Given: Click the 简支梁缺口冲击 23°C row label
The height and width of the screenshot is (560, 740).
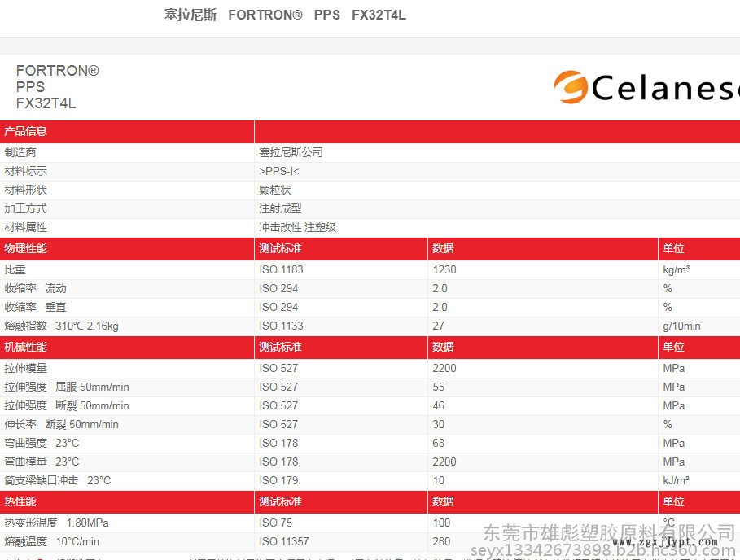Looking at the screenshot, I should tap(57, 480).
